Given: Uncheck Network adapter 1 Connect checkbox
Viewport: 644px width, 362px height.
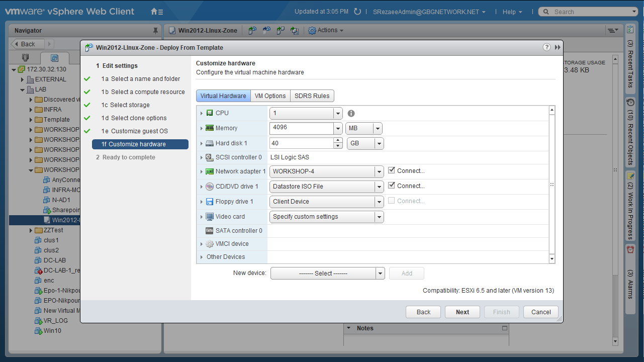Looking at the screenshot, I should pos(392,170).
